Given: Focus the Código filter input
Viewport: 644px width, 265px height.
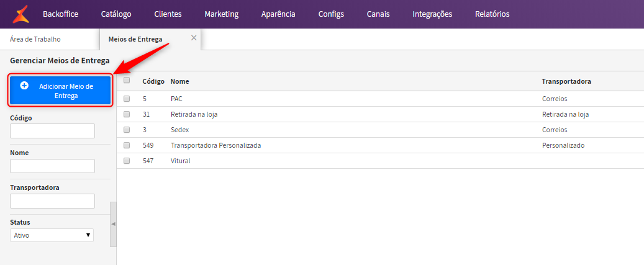Looking at the screenshot, I should click(52, 131).
